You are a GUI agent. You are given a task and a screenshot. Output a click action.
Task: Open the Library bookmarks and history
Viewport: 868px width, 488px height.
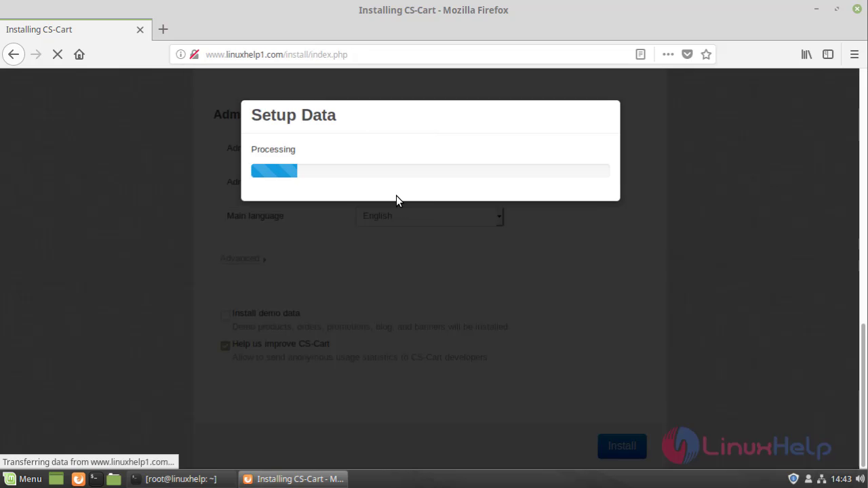[x=806, y=54]
